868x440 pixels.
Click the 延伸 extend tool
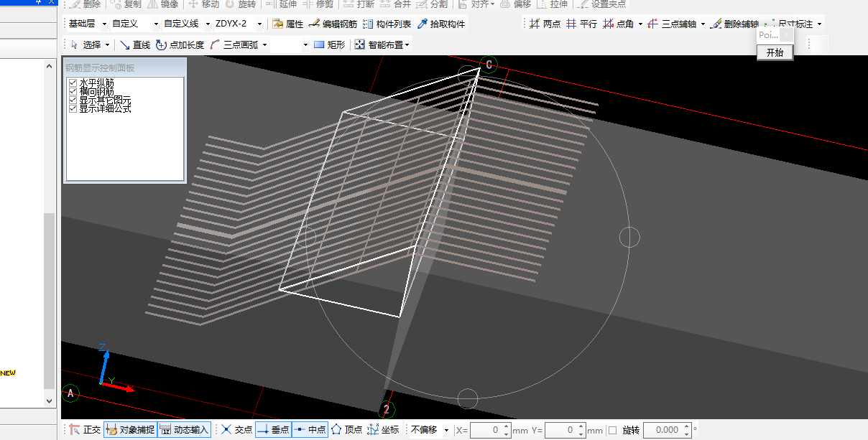click(x=281, y=4)
